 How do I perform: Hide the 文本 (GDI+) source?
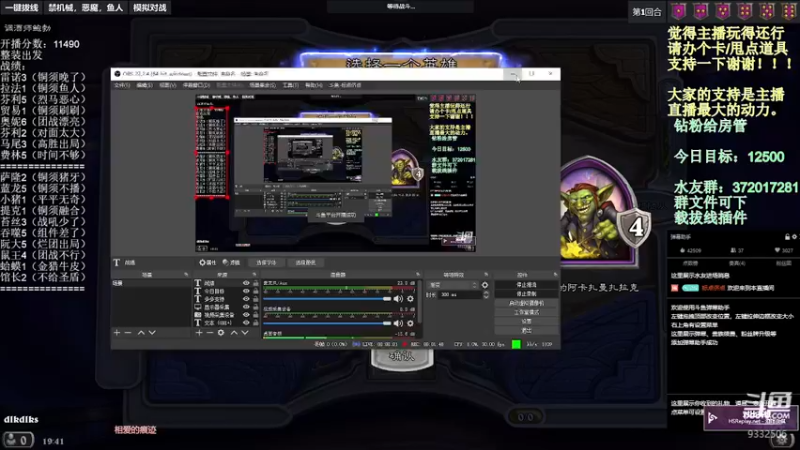246,323
